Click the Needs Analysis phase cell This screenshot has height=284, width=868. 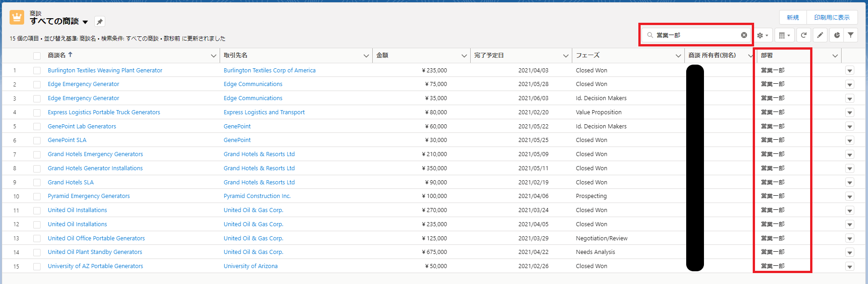point(596,252)
